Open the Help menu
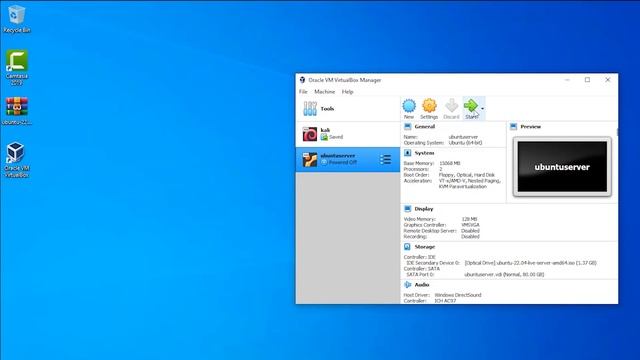Viewport: 640px width, 360px height. tap(347, 92)
